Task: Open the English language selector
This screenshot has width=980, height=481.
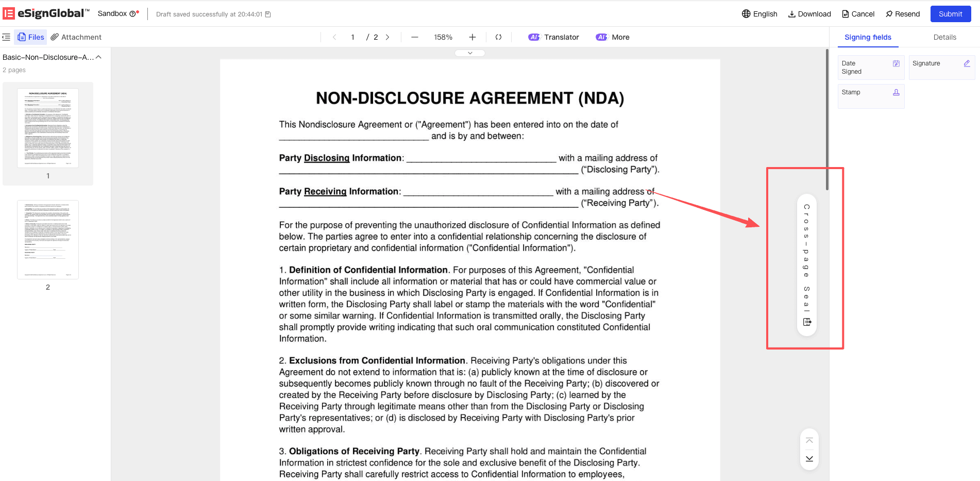Action: 759,14
